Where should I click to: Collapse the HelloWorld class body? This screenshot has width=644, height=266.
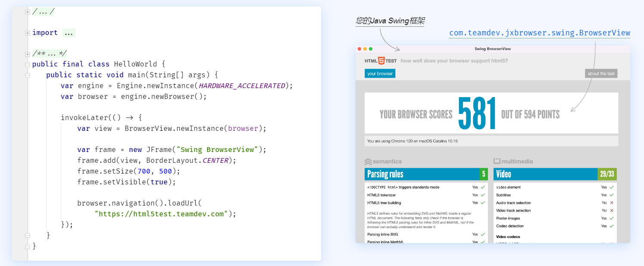point(28,65)
